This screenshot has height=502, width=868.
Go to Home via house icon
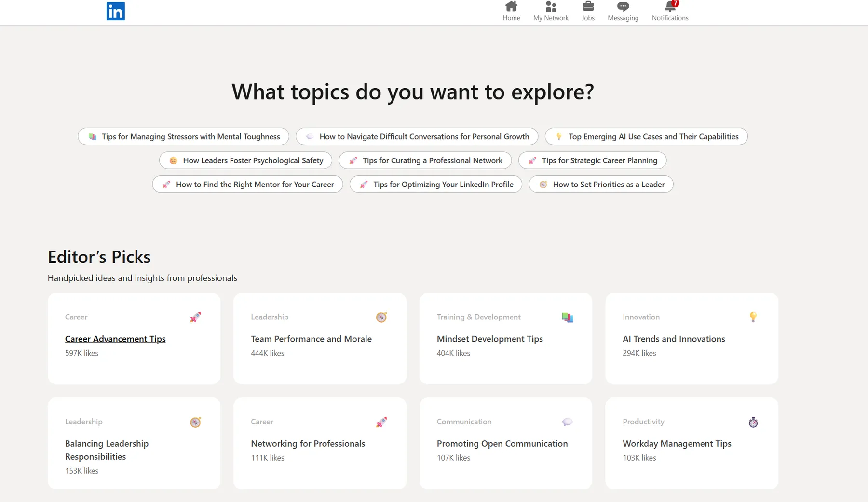pos(511,7)
